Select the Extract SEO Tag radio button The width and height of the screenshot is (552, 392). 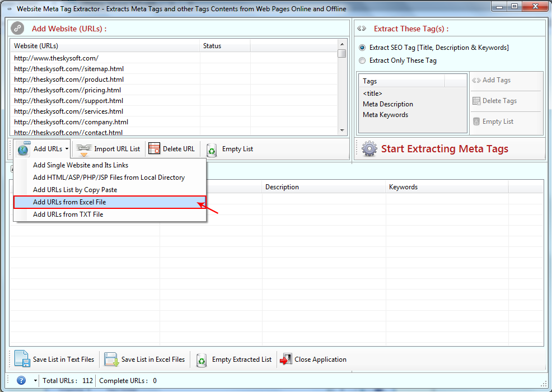[x=362, y=48]
